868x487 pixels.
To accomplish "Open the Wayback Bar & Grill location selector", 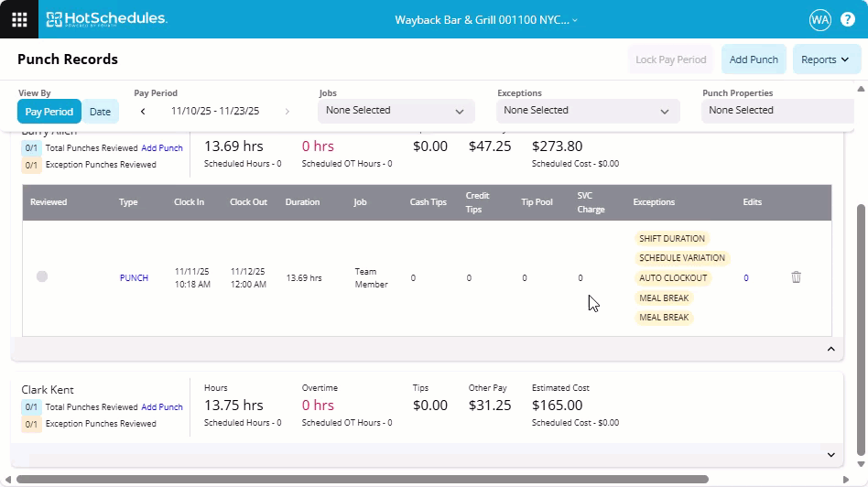I will pos(486,19).
